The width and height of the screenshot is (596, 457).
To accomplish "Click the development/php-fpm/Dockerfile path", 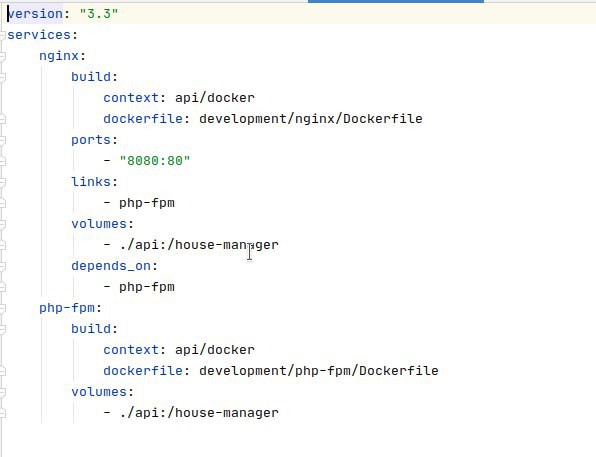I will pos(319,371).
